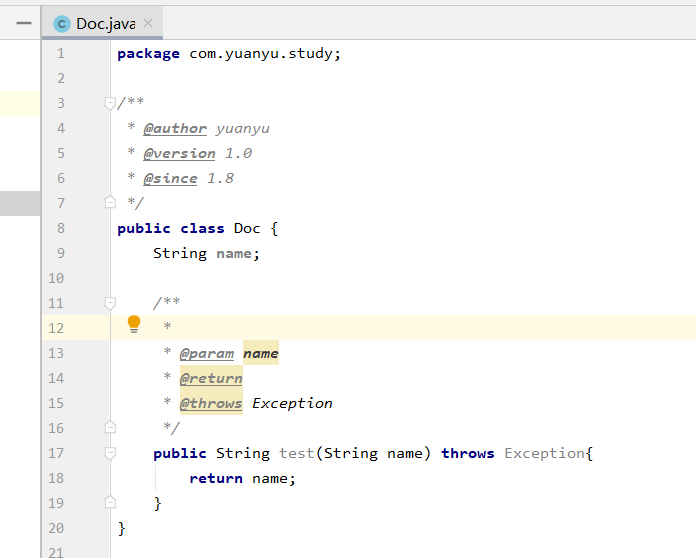Image resolution: width=696 pixels, height=558 pixels.
Task: Click the fold end marker at line 19
Action: pos(110,502)
